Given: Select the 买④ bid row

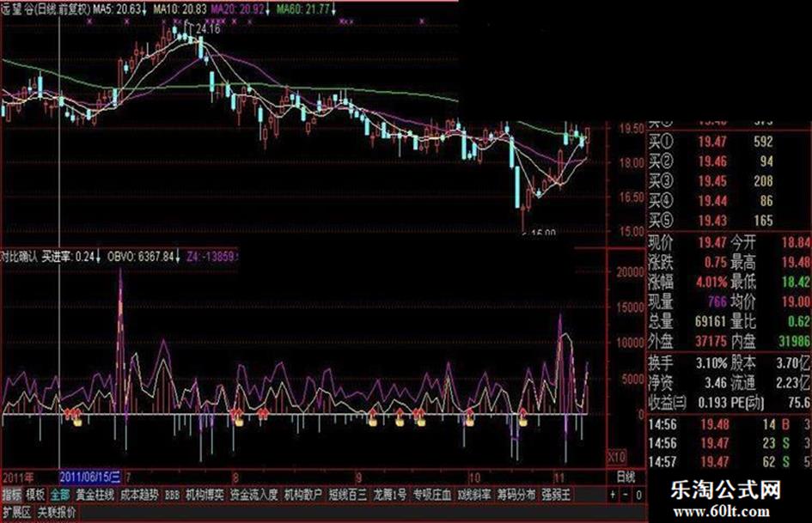Looking at the screenshot, I should pyautogui.click(x=711, y=200).
